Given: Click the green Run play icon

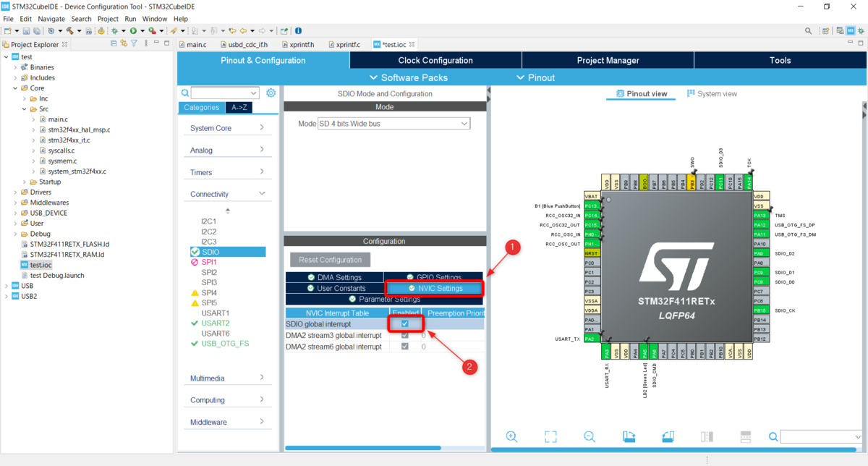Looking at the screenshot, I should (x=133, y=31).
